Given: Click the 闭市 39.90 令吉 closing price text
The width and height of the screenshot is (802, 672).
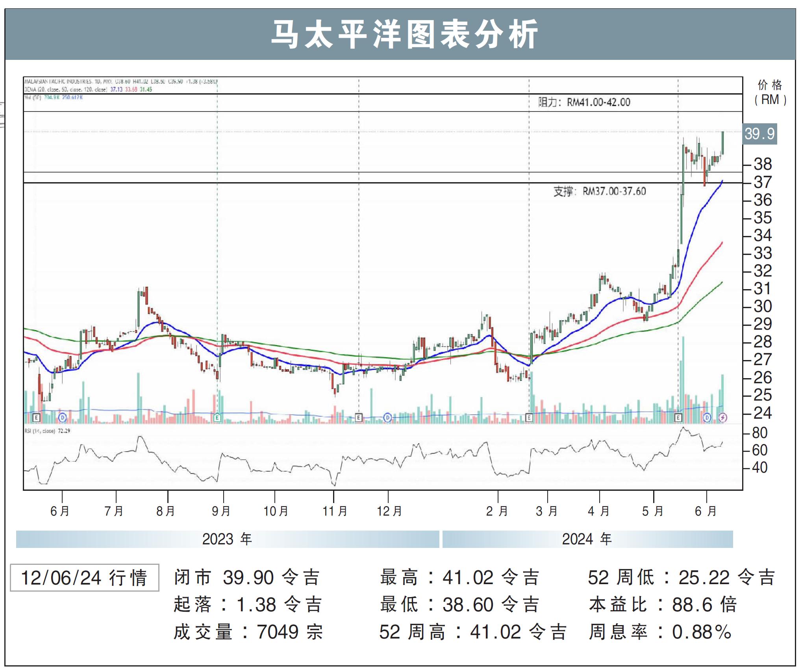Looking at the screenshot, I should [x=247, y=578].
